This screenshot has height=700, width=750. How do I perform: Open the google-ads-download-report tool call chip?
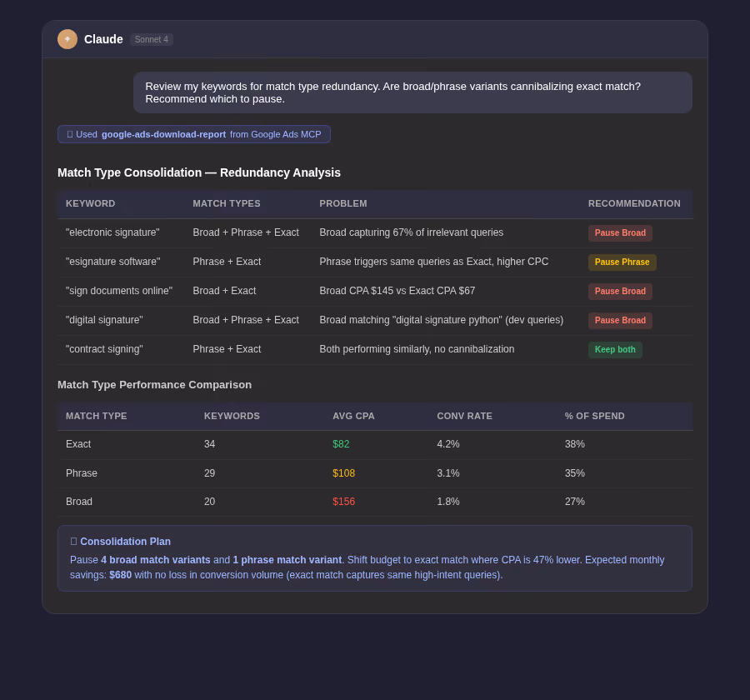(x=193, y=134)
